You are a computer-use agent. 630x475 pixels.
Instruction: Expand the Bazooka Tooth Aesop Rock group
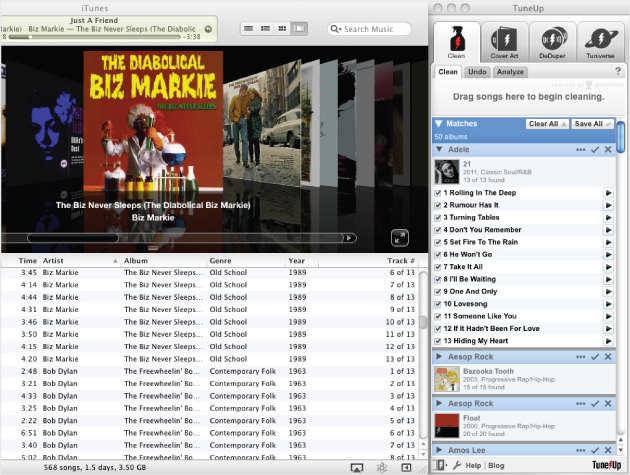[439, 356]
